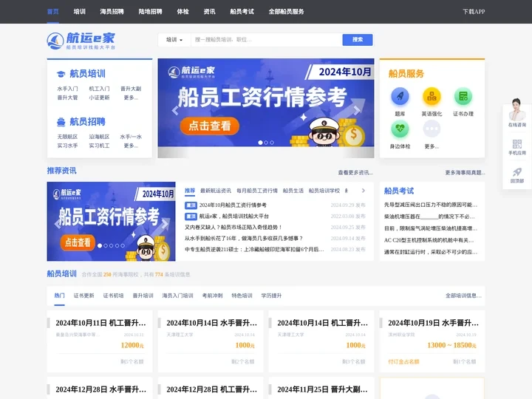The height and width of the screenshot is (399, 532).
Task: Expand more news tabs with right chevron
Action: (364, 191)
